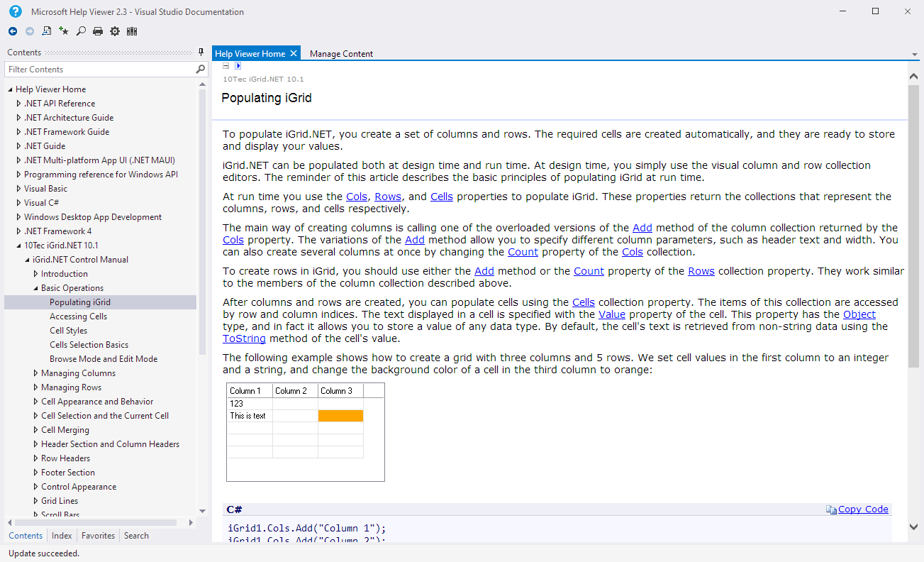Click the iGrid example grid image
Viewport: 924px width, 562px height.
click(x=306, y=432)
